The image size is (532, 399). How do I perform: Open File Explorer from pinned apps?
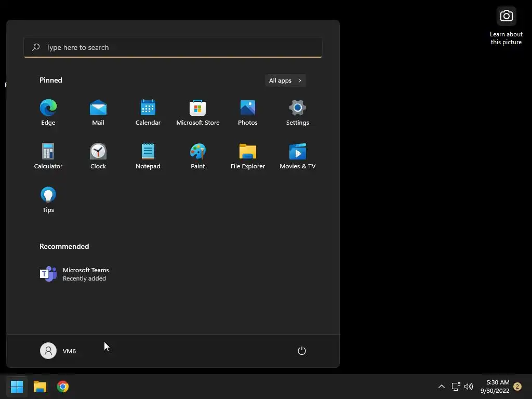[x=248, y=156]
